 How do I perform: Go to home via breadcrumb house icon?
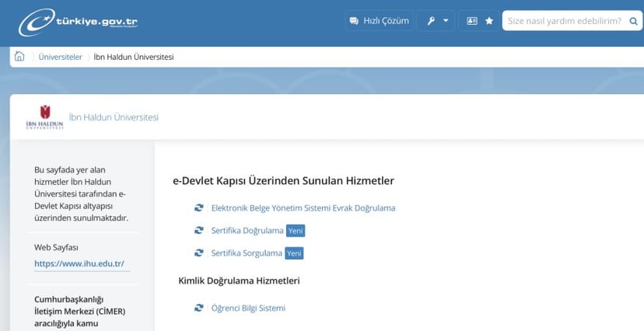(x=19, y=56)
